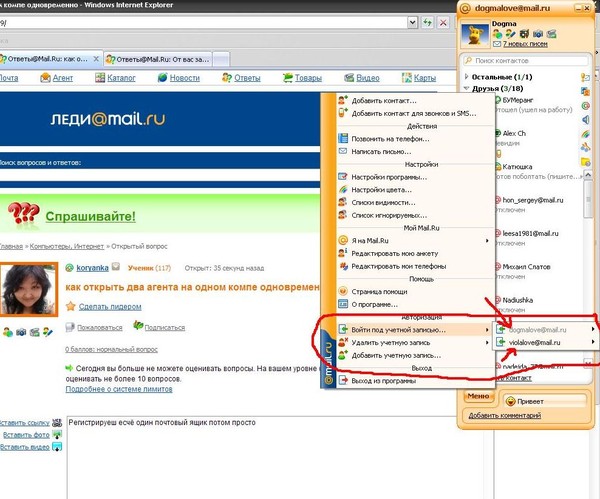Click koryanka's profile photo
The image size is (600, 499).
[29, 289]
